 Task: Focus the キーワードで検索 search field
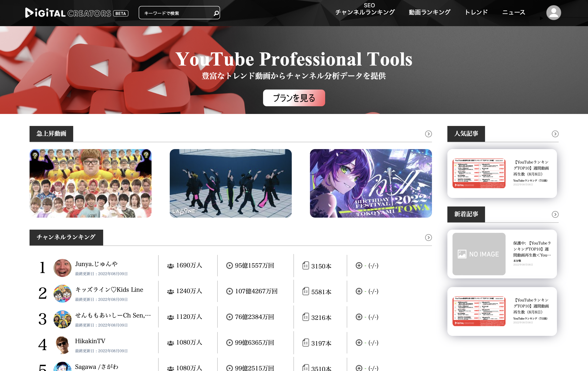[176, 13]
